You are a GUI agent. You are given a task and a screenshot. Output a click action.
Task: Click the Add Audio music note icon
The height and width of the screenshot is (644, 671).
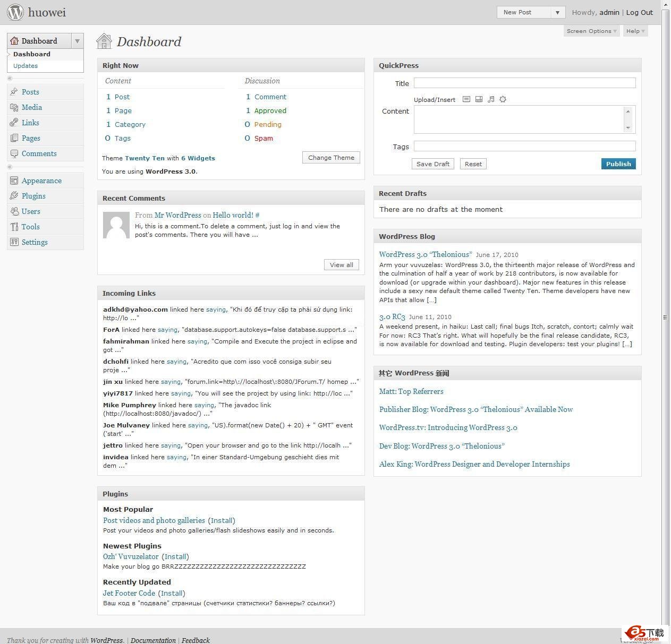491,99
